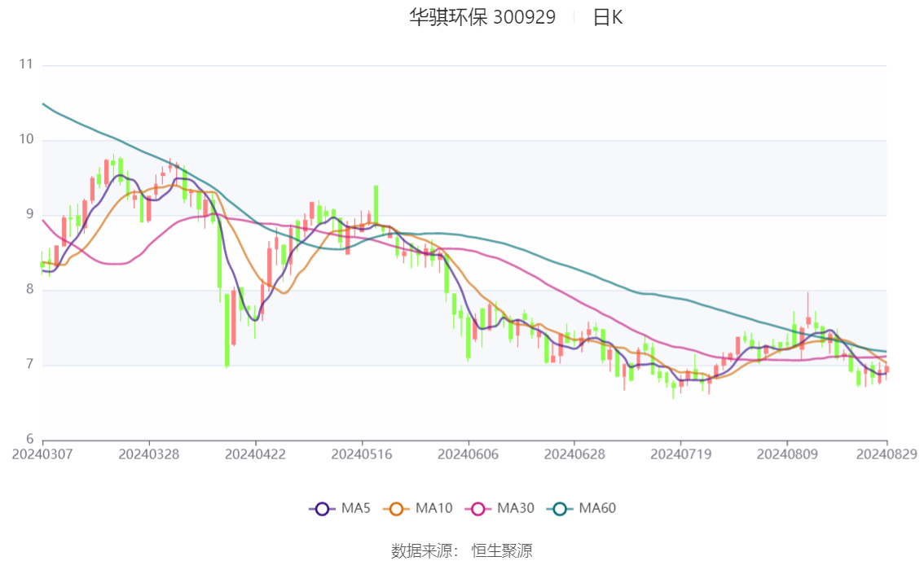
Task: Click the y-axis value 9
Action: pos(29,214)
